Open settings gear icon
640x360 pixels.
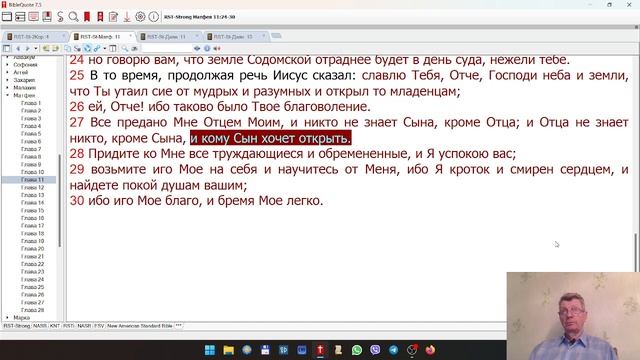coord(140,17)
